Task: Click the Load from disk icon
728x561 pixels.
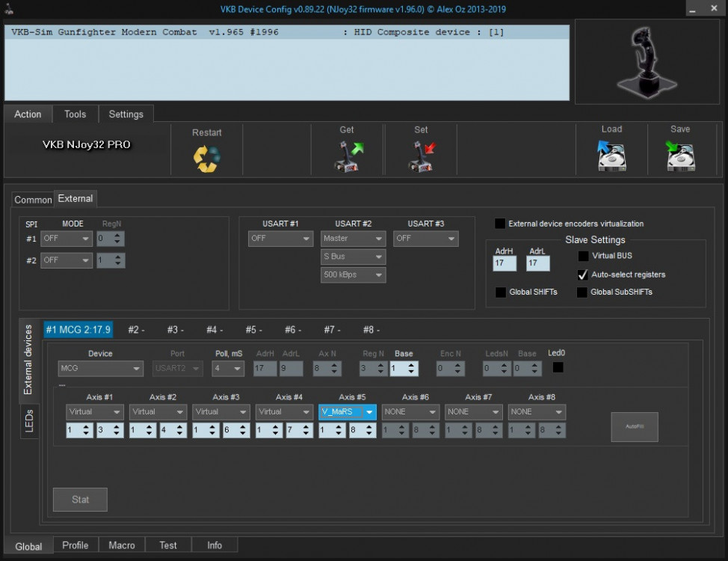Action: tap(611, 156)
